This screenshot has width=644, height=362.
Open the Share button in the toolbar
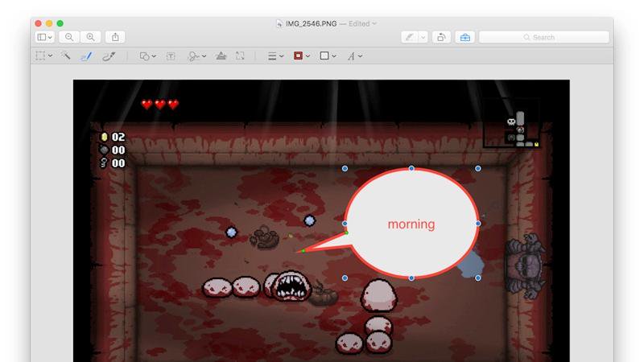point(115,37)
